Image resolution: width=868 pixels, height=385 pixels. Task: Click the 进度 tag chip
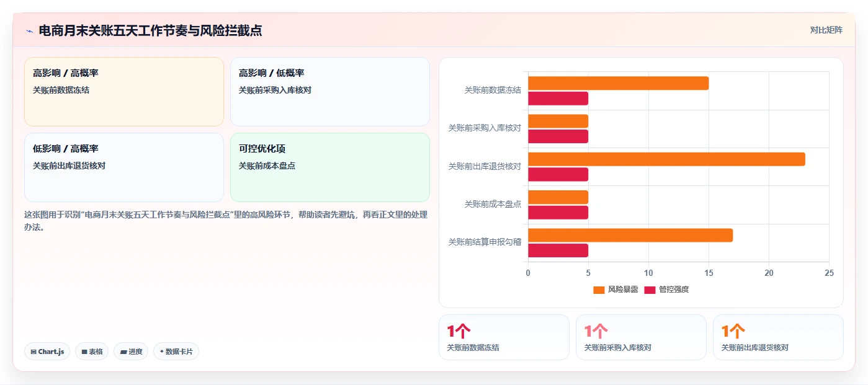coord(131,352)
